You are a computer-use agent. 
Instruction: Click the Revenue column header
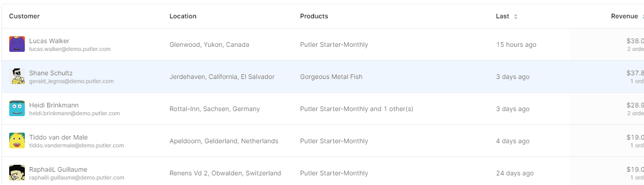[x=624, y=17]
